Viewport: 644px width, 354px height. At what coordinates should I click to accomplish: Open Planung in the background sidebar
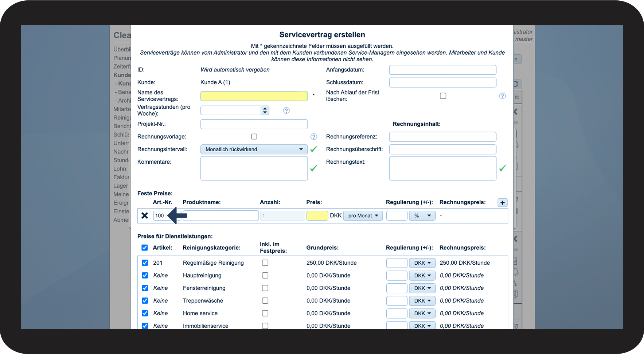tap(122, 58)
